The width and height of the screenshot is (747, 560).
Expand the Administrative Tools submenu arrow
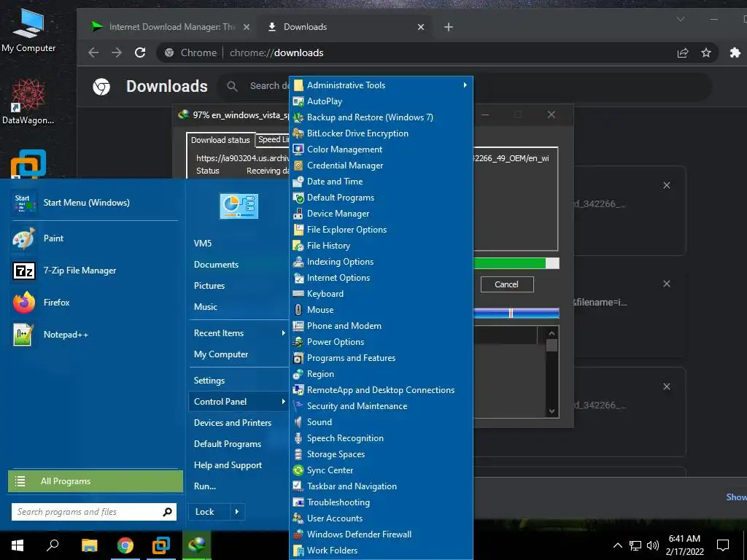click(x=465, y=85)
